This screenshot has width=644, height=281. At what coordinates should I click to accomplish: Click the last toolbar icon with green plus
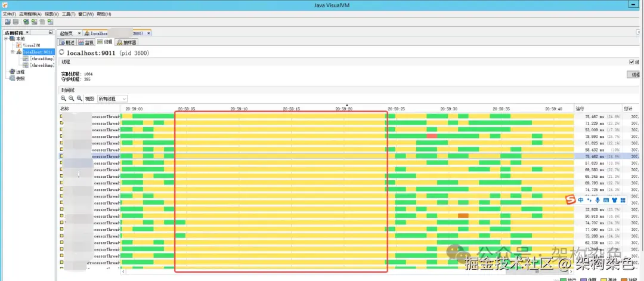pyautogui.click(x=50, y=21)
